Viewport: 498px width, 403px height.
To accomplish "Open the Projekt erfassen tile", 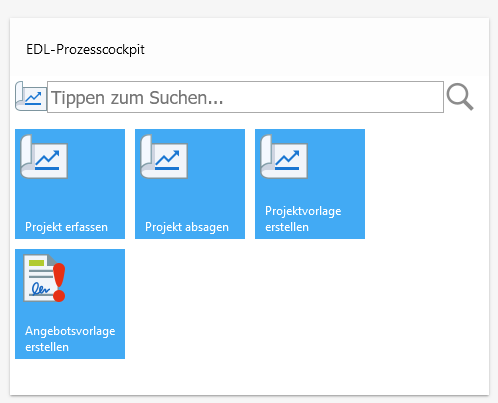I will 70,184.
